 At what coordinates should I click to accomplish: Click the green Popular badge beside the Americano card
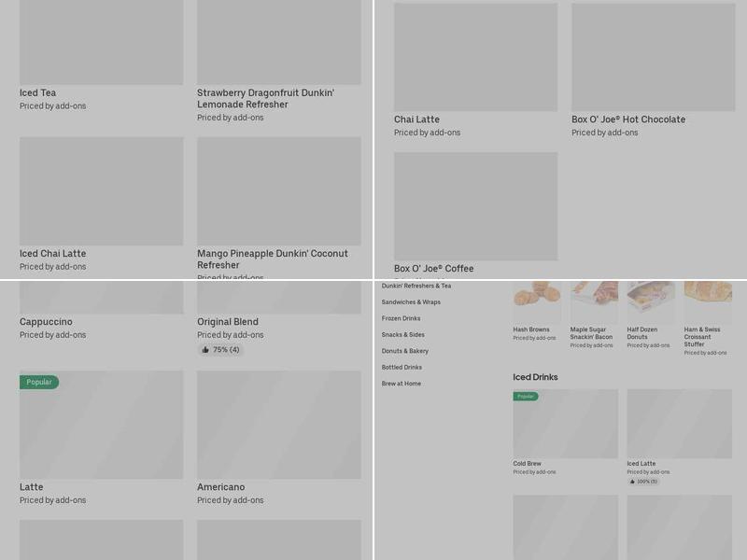39,382
